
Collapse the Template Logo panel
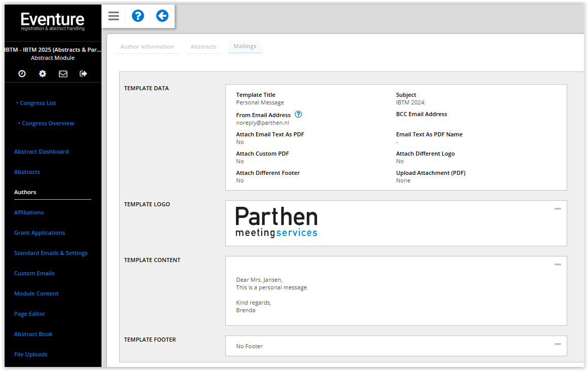coord(558,209)
